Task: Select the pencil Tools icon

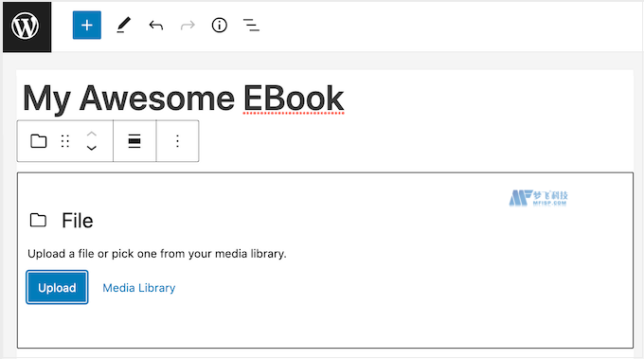Action: 123,25
